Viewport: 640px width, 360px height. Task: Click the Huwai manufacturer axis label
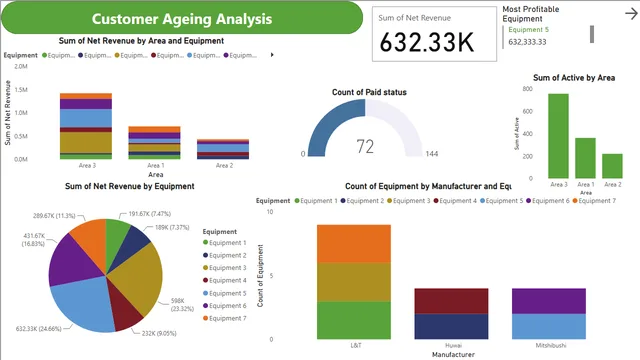453,345
